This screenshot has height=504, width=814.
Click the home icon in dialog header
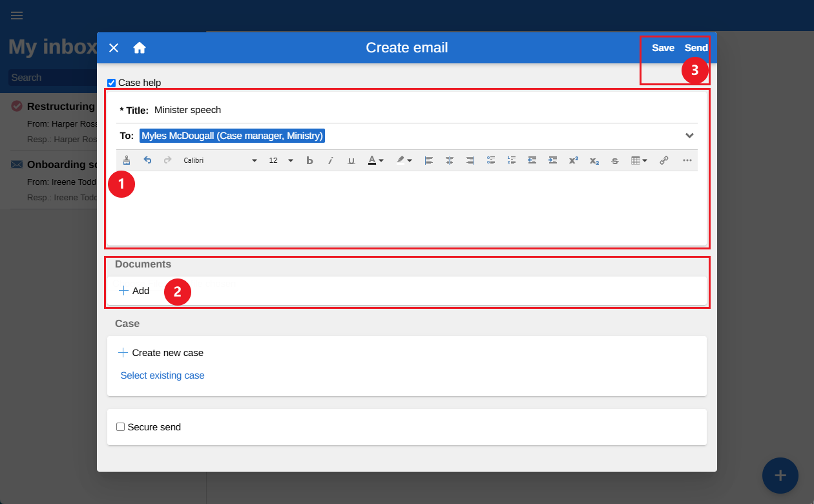(140, 48)
